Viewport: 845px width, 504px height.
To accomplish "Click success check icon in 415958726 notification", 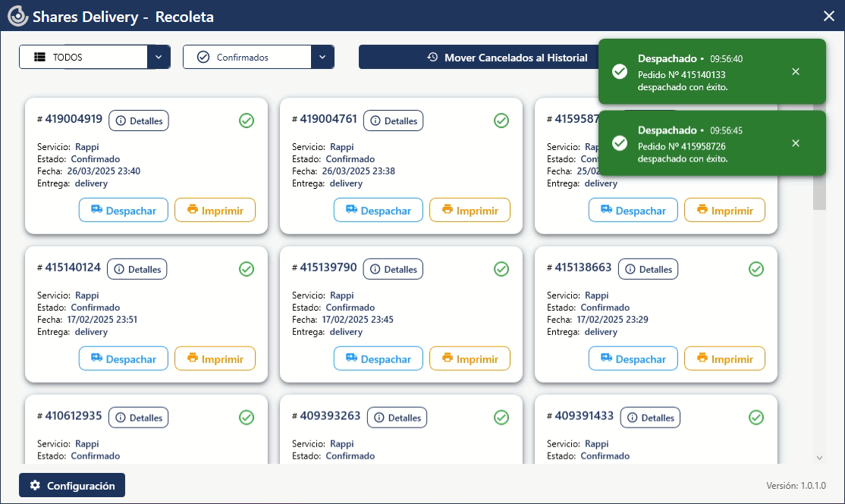I will click(x=620, y=143).
